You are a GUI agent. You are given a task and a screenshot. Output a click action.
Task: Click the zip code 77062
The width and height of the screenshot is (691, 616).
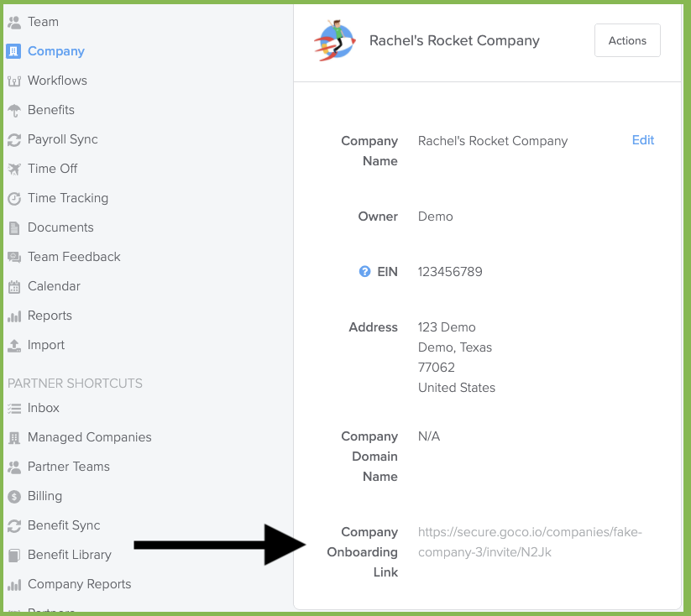[437, 367]
